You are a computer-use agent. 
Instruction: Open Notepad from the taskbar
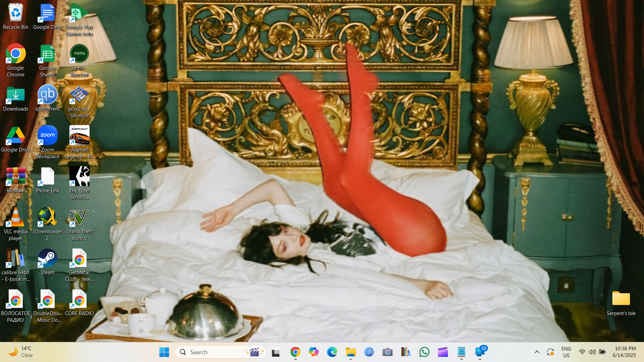point(461,352)
